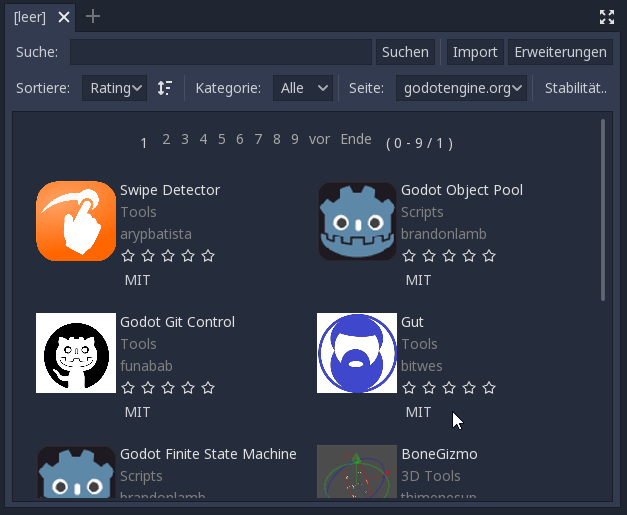Viewport: 627px width, 515px height.
Task: Click the first star of Godot Git Control rating
Action: (x=128, y=387)
